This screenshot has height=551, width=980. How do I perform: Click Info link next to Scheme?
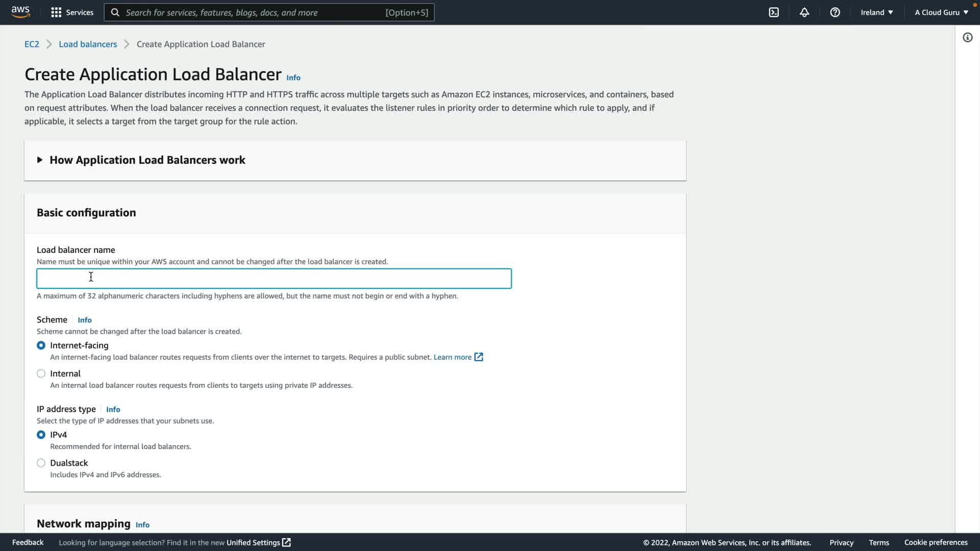click(x=85, y=320)
